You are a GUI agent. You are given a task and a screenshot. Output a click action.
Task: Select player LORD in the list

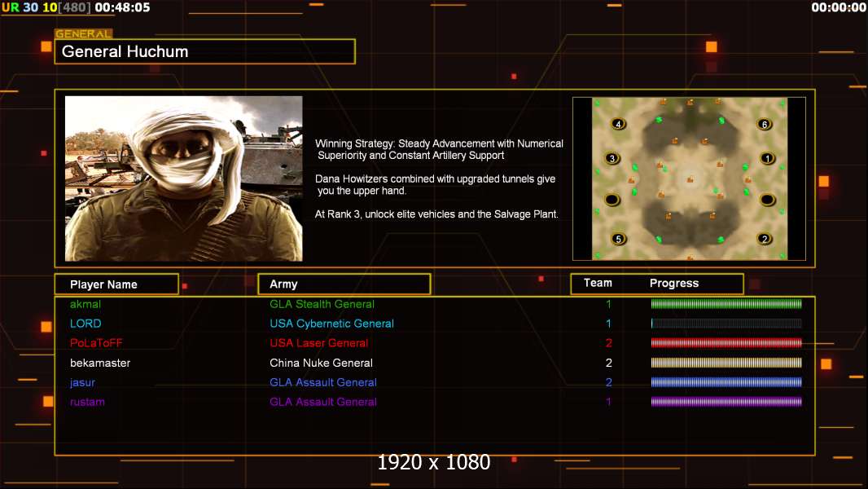pyautogui.click(x=85, y=324)
